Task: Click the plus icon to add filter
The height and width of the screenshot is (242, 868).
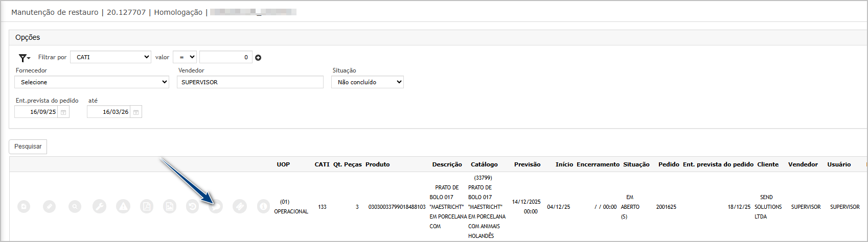Action: (258, 58)
